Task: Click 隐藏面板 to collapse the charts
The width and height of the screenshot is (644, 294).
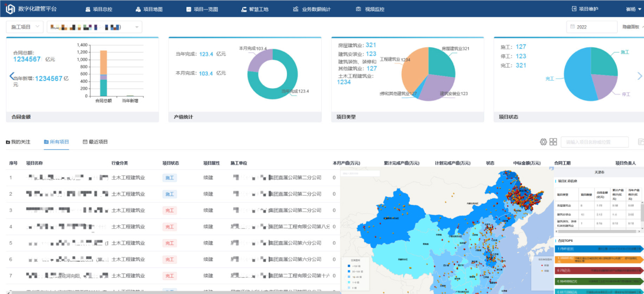Action: 631,27
